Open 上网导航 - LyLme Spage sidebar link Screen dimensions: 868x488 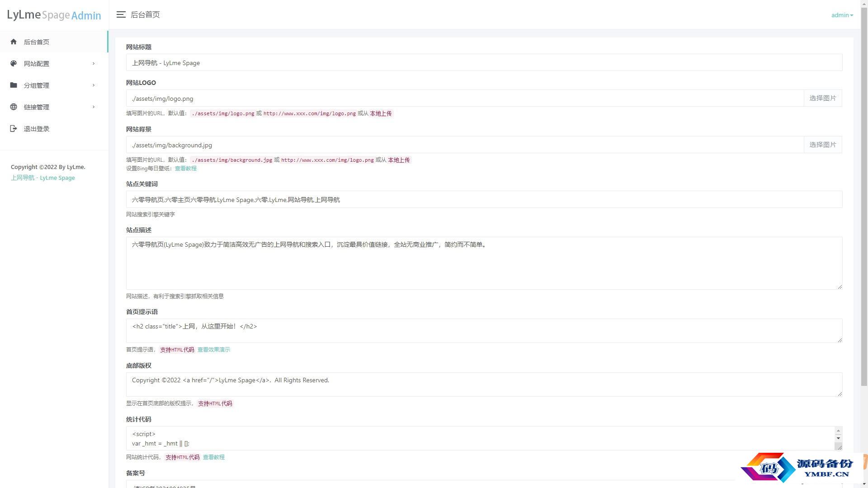pos(43,178)
